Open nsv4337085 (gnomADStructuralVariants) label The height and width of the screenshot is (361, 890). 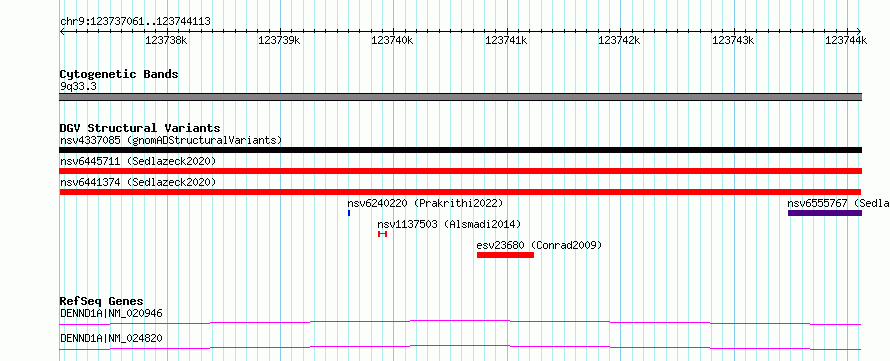[171, 140]
